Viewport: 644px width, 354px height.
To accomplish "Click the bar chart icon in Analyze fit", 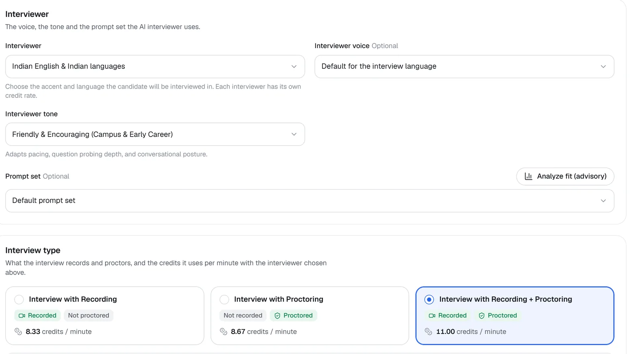I will pyautogui.click(x=528, y=176).
